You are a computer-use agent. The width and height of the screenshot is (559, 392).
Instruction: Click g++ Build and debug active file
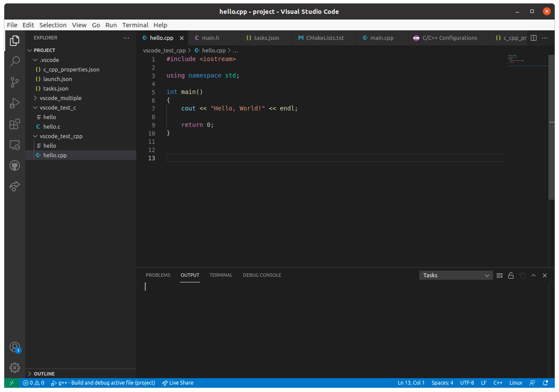103,383
